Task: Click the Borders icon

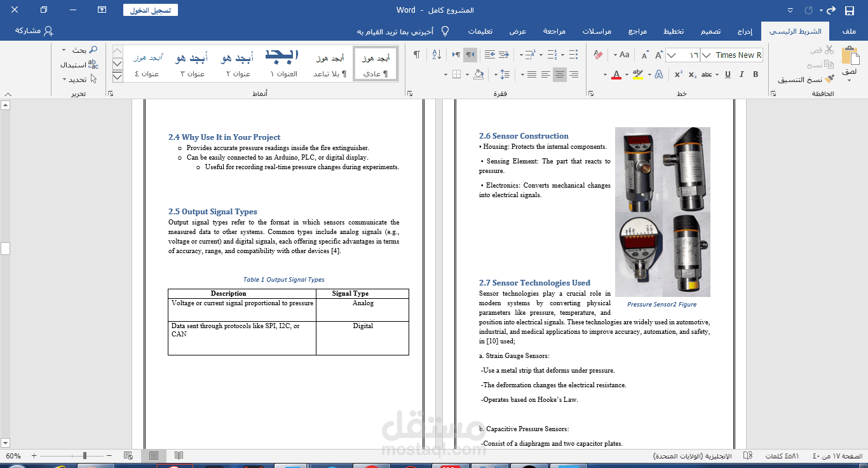Action: 456,74
